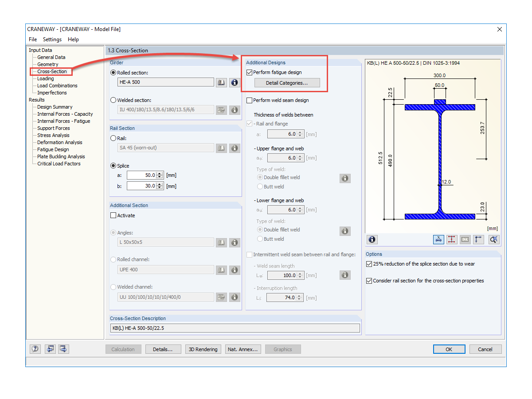Enable the Perform weld seam design option

249,100
